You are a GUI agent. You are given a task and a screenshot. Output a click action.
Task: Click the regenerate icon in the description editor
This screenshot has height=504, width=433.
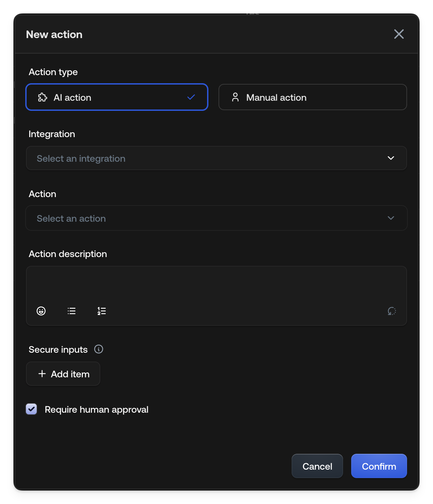(x=392, y=311)
